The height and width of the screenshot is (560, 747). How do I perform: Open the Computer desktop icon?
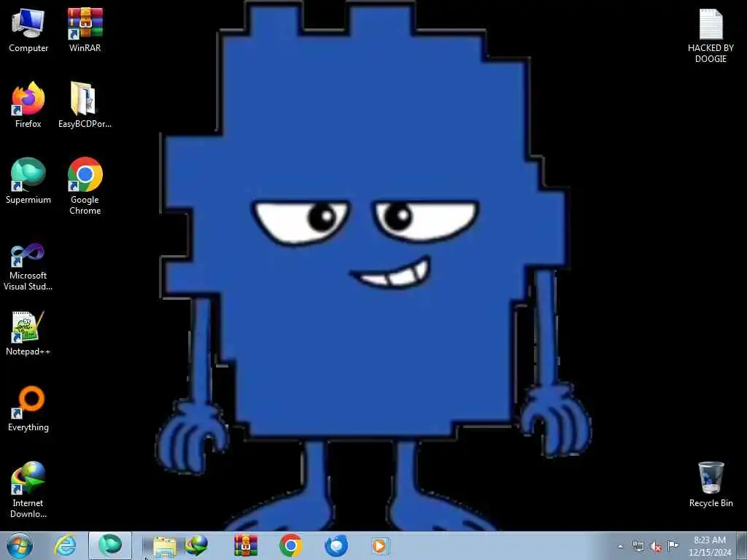28,30
